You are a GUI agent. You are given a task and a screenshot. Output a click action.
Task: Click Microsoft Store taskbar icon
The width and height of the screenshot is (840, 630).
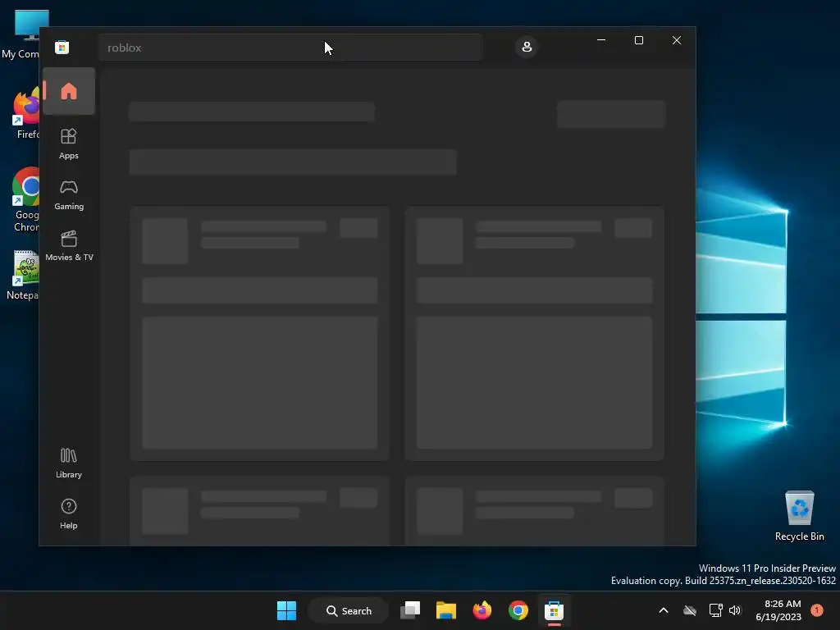point(554,610)
